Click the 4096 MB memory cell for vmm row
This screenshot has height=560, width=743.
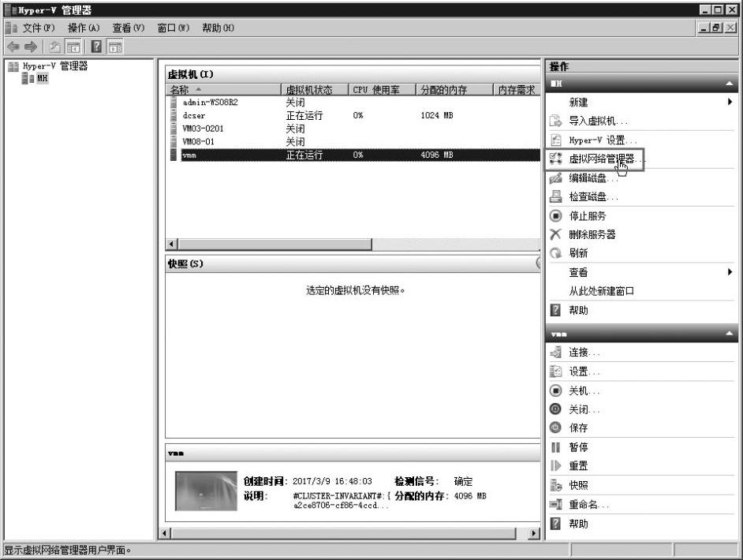pyautogui.click(x=437, y=155)
